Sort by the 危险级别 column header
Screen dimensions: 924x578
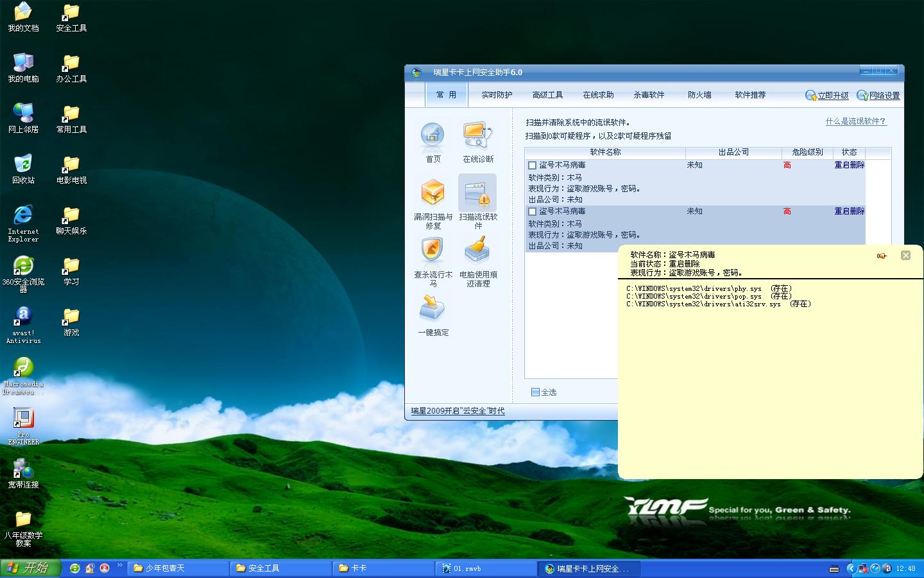pyautogui.click(x=807, y=153)
